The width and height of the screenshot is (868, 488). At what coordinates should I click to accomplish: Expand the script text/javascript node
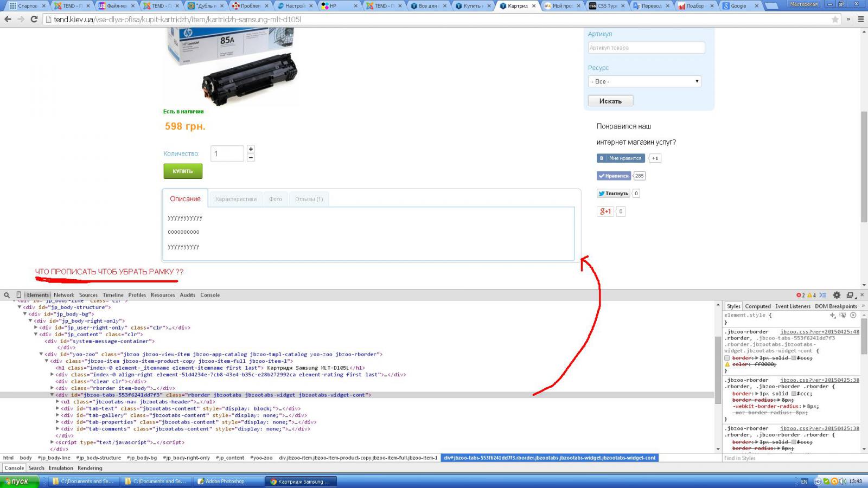coord(52,442)
